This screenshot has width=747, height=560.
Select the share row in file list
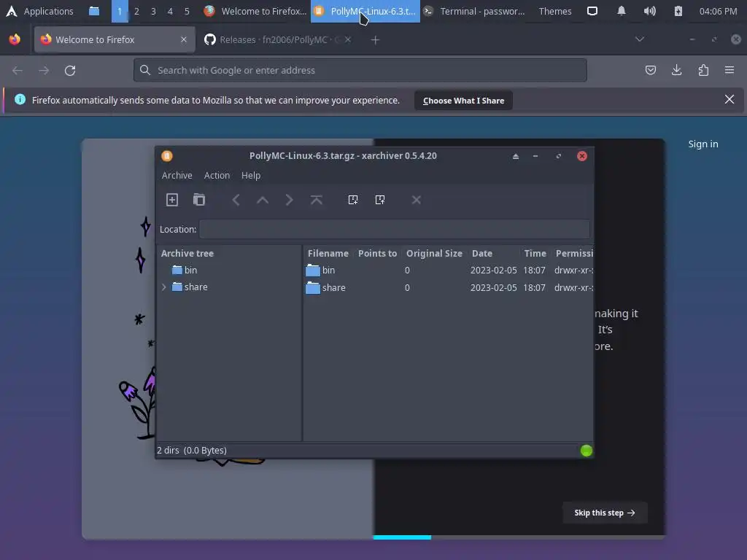coord(449,287)
